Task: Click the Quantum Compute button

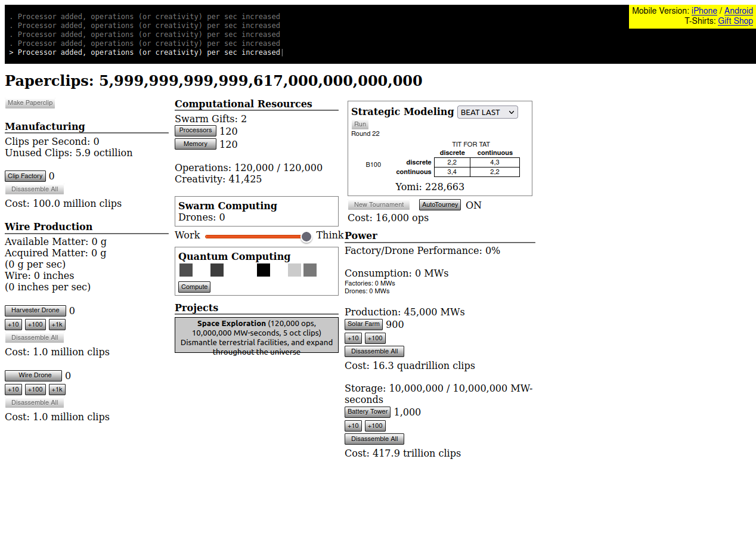Action: (x=194, y=287)
